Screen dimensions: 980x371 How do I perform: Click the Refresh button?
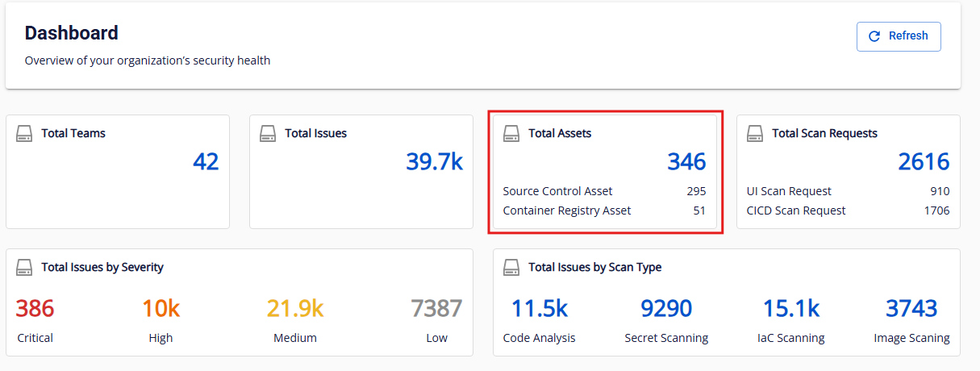point(899,36)
